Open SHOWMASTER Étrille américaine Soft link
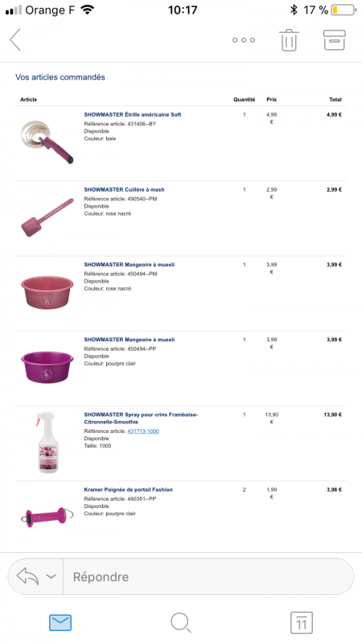Screen dimensions: 362x644 pyautogui.click(x=133, y=114)
